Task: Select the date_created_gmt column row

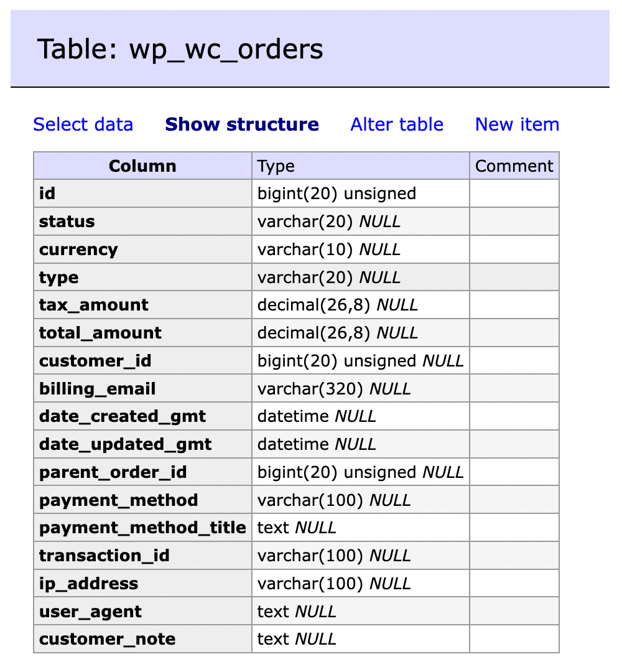Action: 123,416
